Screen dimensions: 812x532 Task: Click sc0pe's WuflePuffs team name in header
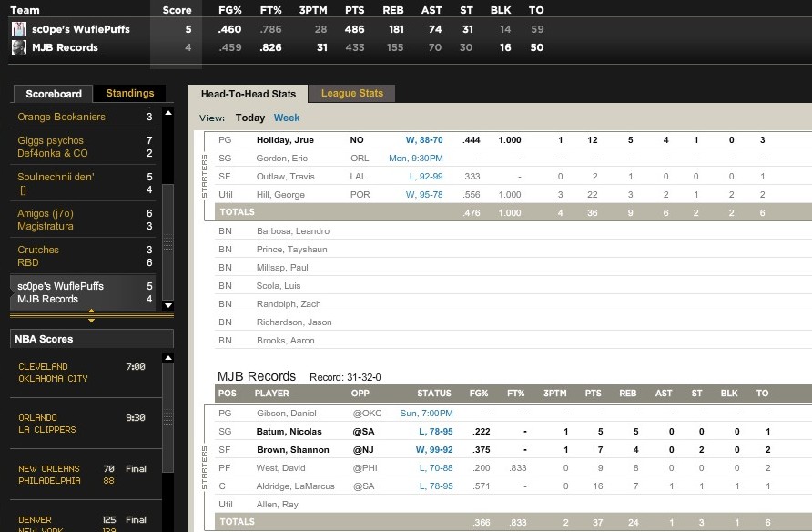click(x=81, y=29)
